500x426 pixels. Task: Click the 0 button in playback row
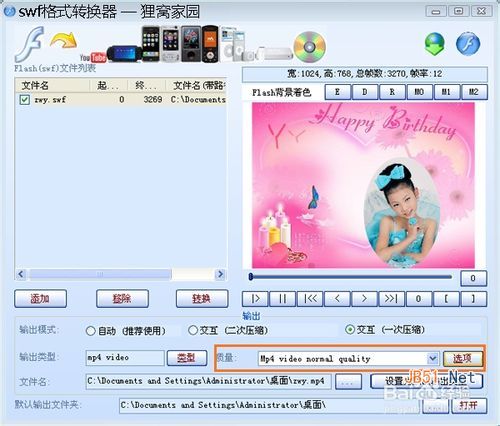pos(419,299)
